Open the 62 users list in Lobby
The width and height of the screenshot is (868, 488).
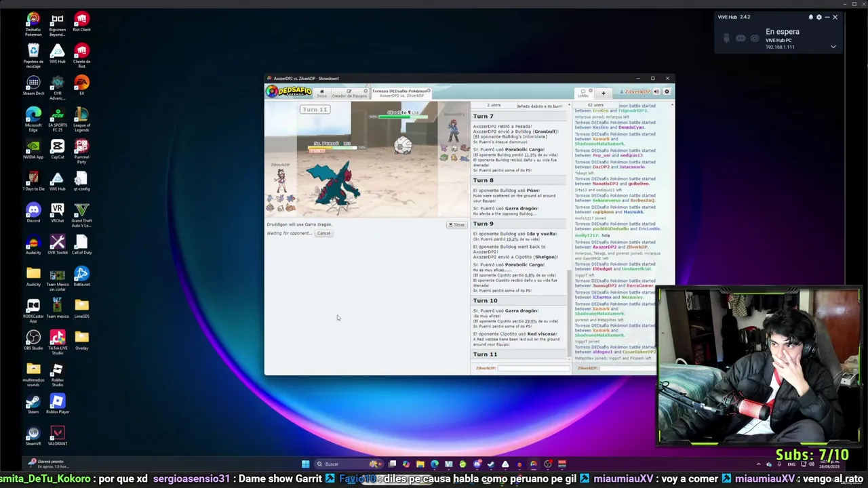[x=595, y=105]
